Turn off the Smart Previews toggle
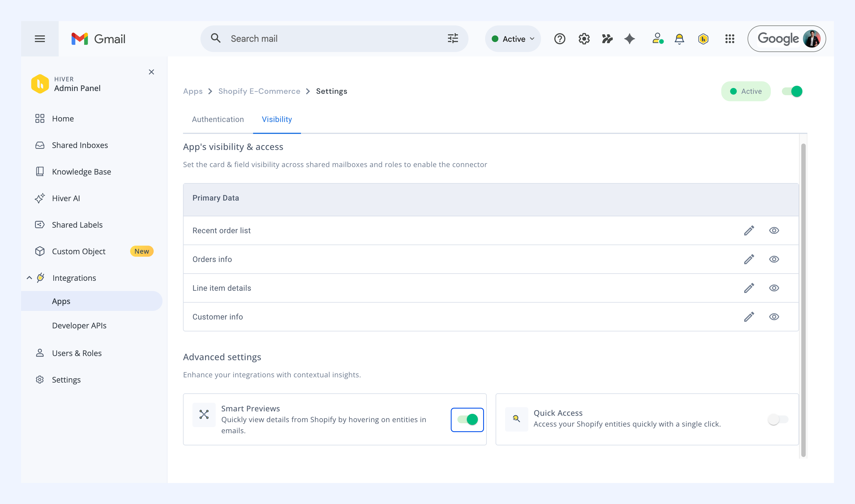855x504 pixels. click(467, 420)
